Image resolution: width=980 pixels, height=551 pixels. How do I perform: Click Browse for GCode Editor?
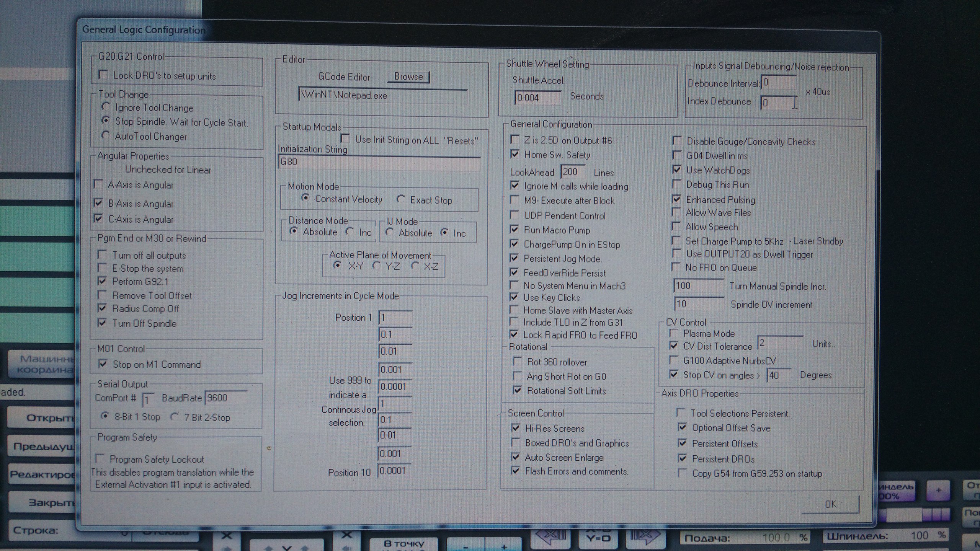click(408, 77)
